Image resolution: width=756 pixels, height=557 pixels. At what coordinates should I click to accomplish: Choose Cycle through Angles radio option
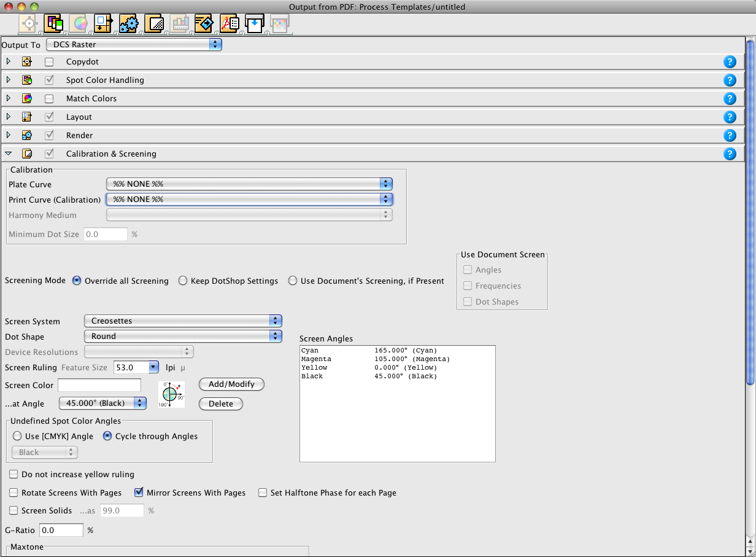(107, 436)
